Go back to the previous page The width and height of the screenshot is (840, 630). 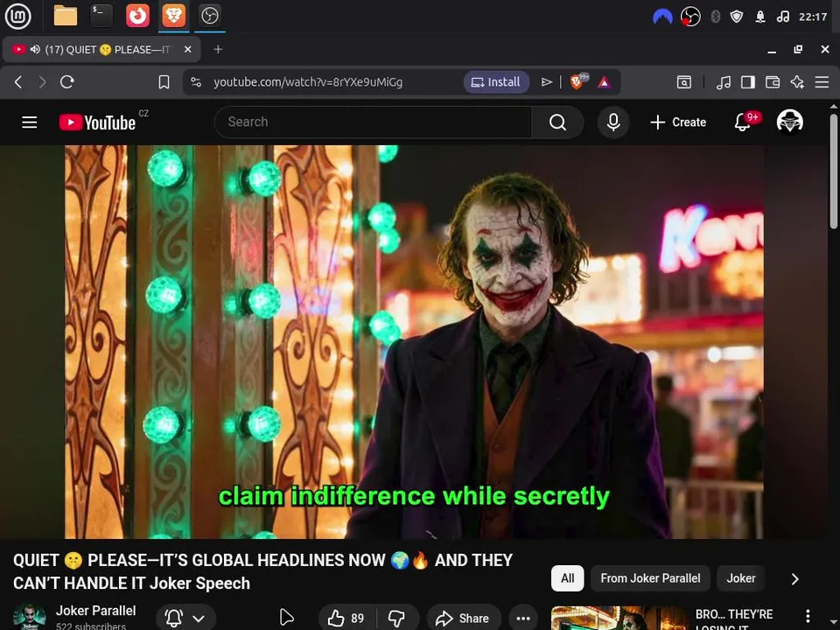18,82
